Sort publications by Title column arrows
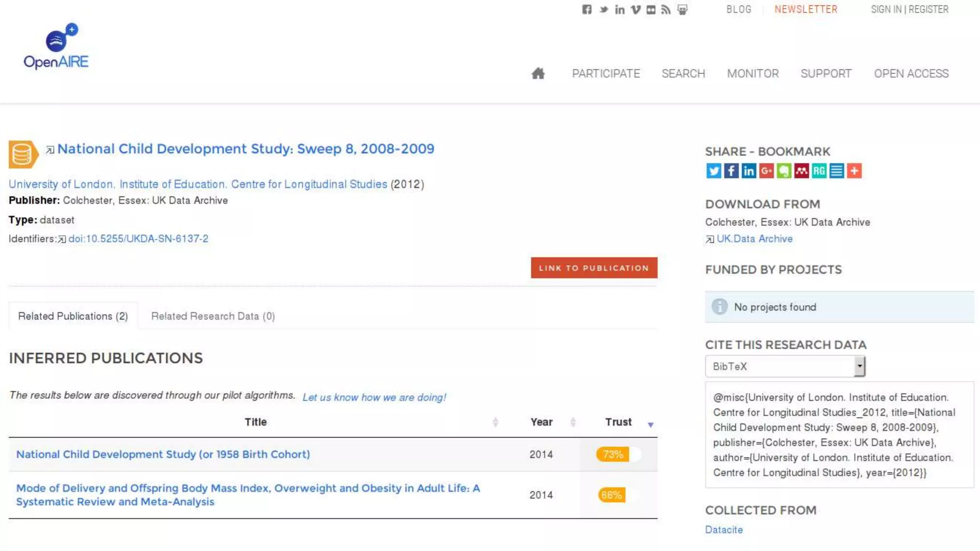Image resolution: width=980 pixels, height=551 pixels. (x=495, y=422)
